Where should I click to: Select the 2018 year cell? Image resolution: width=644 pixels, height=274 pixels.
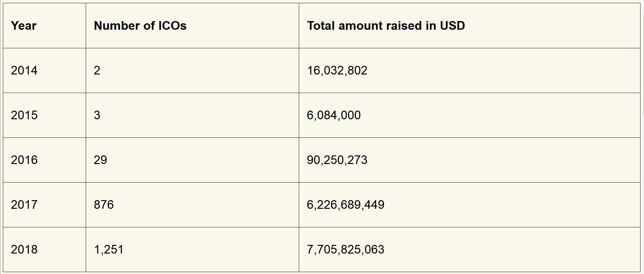24,249
